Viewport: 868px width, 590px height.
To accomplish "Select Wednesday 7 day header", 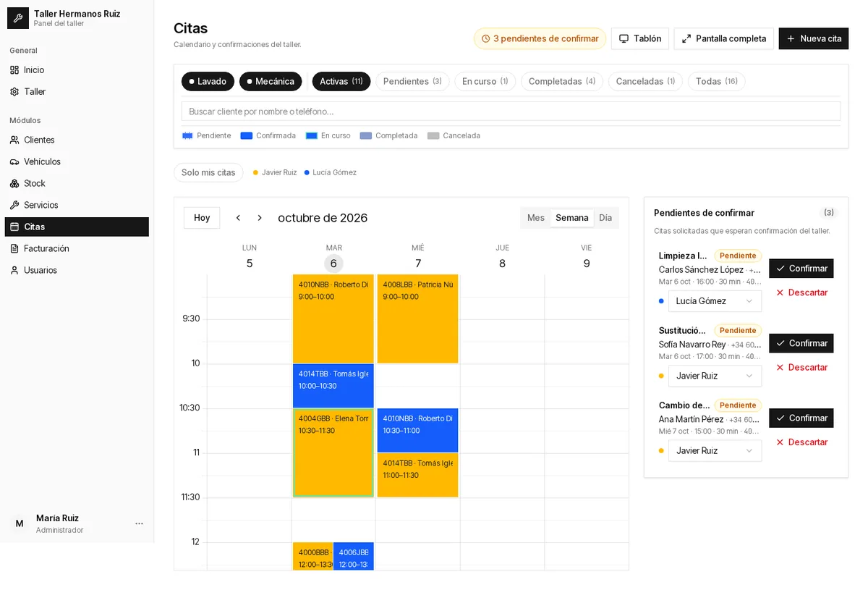I will [x=418, y=257].
